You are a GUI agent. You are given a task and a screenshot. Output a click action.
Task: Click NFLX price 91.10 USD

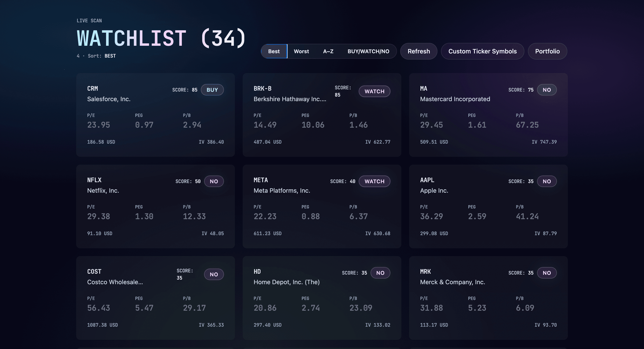coord(100,233)
